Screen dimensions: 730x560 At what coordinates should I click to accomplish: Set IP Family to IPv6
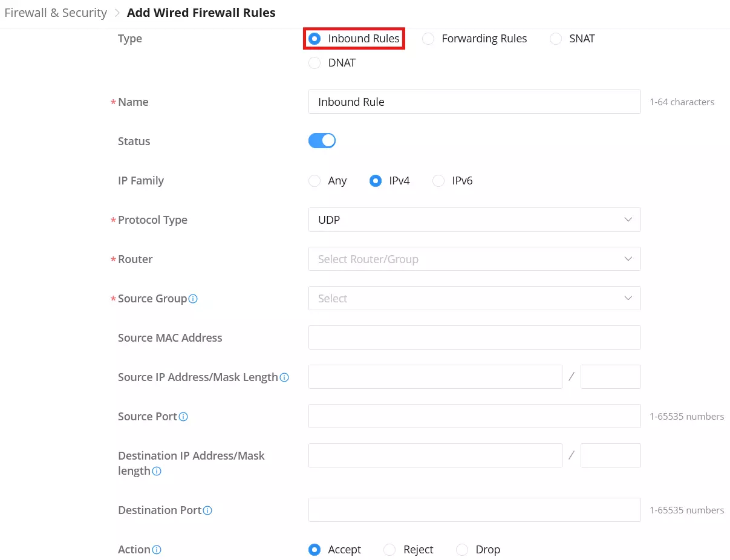coord(452,181)
